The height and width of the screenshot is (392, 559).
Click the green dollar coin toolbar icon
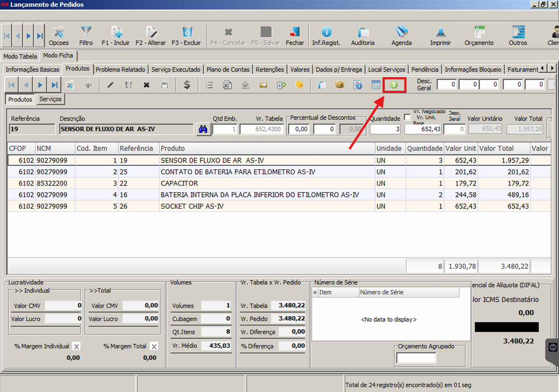394,85
